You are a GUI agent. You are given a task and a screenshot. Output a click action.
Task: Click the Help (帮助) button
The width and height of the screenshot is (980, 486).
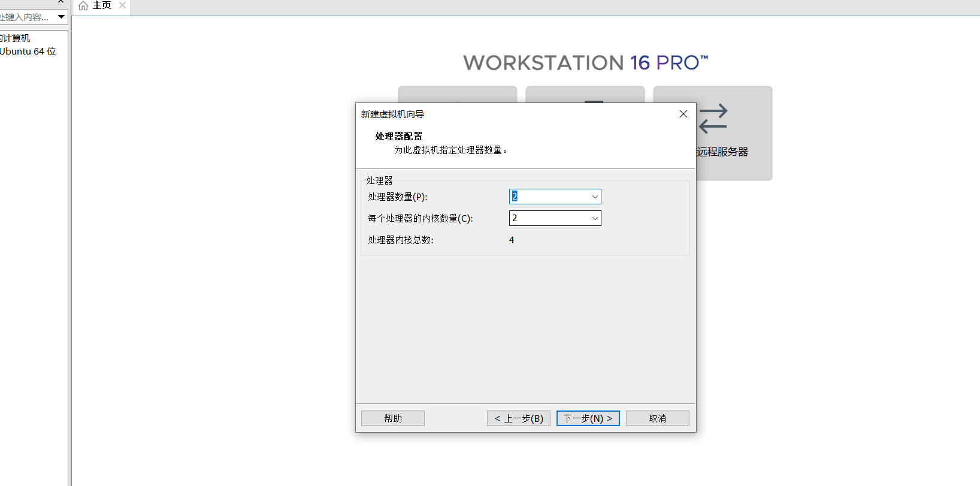coord(393,418)
